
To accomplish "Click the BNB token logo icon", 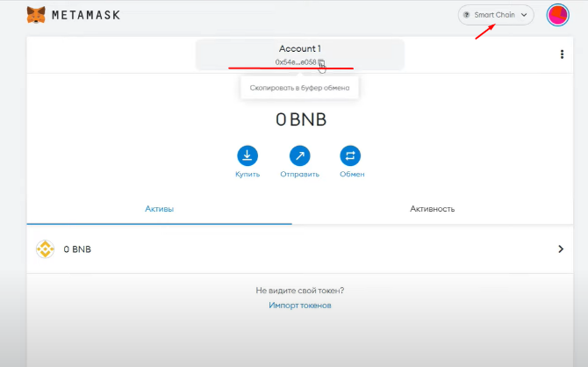I will pos(45,249).
